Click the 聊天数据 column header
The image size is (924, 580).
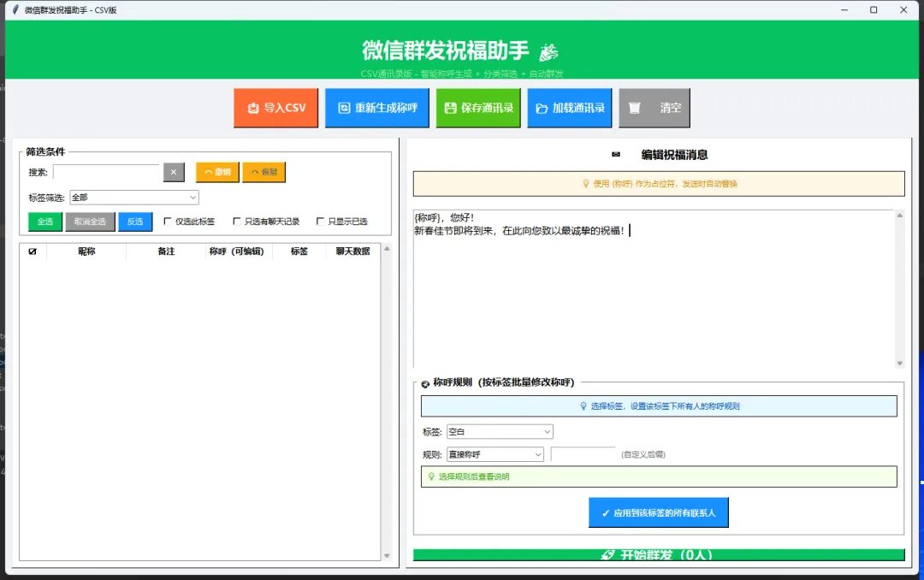tap(353, 252)
